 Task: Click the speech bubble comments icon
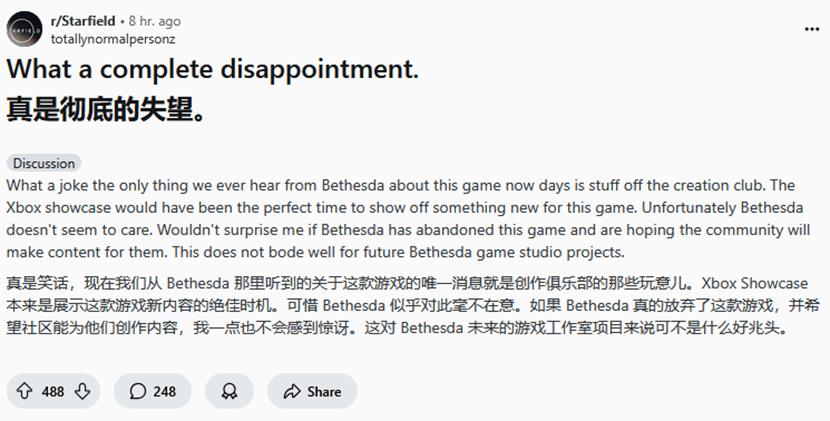point(138,391)
